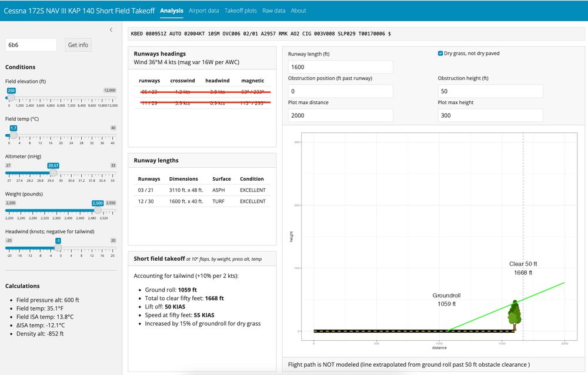Screen dimensions: 588x375
Task: Collapse the sidebar with the chevron arrow
Action: point(111,29)
